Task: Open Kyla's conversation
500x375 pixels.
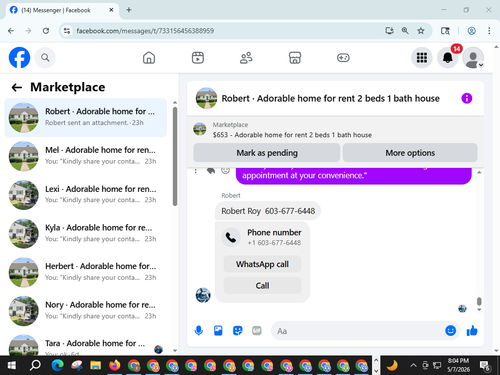Action: [x=86, y=233]
